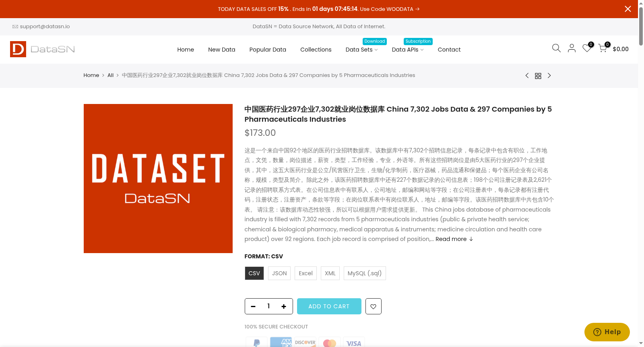Screen dimensions: 644x347
Task: Click the $173.00 product price
Action: (260, 133)
